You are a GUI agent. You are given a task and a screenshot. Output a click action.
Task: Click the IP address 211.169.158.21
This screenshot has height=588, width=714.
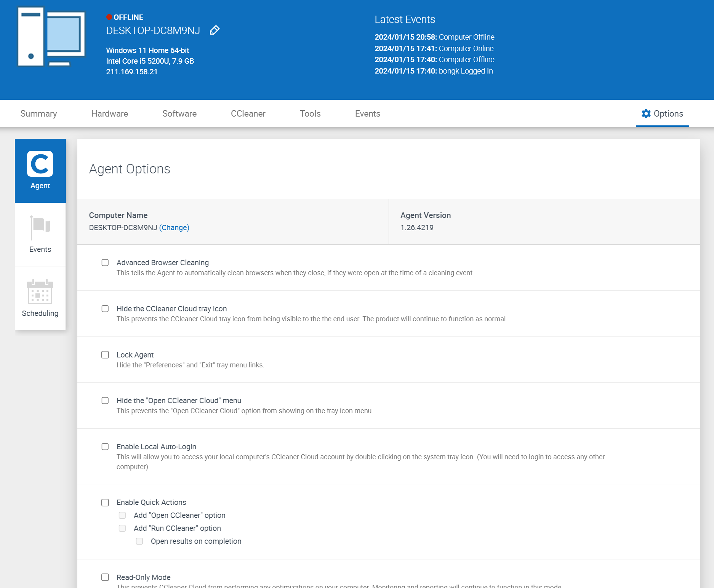pyautogui.click(x=132, y=72)
